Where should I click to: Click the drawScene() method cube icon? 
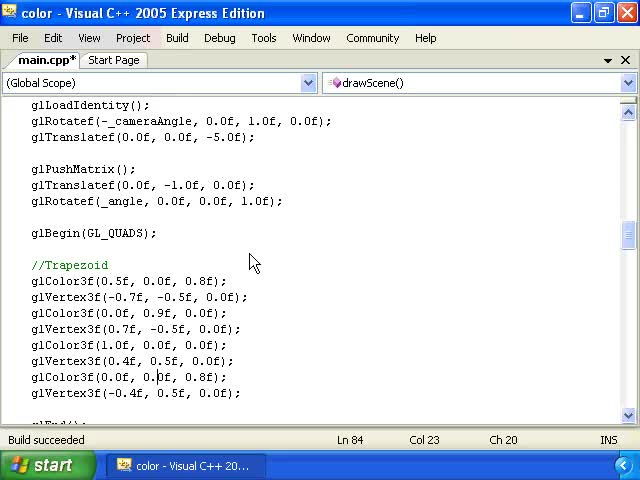[x=336, y=83]
